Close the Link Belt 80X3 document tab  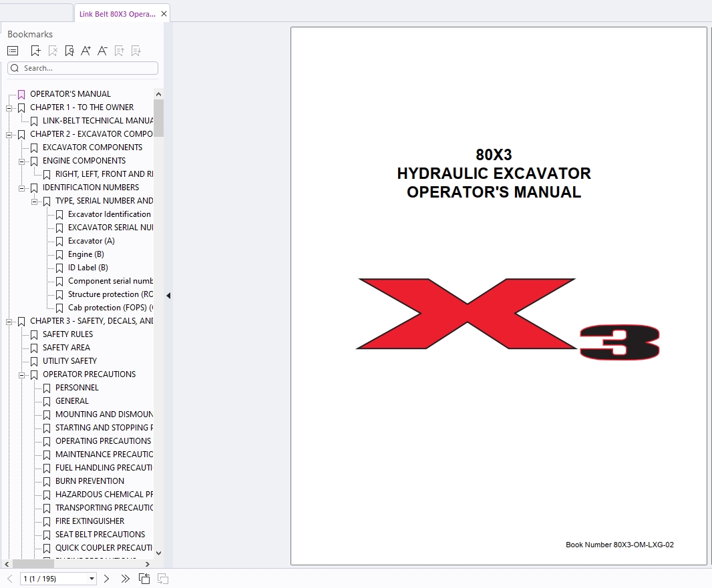(164, 13)
